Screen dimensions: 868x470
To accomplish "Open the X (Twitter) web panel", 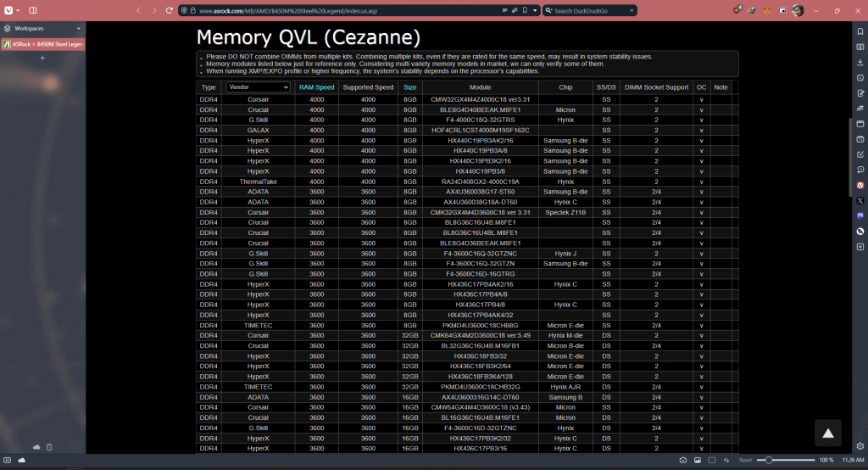I will tap(860, 199).
